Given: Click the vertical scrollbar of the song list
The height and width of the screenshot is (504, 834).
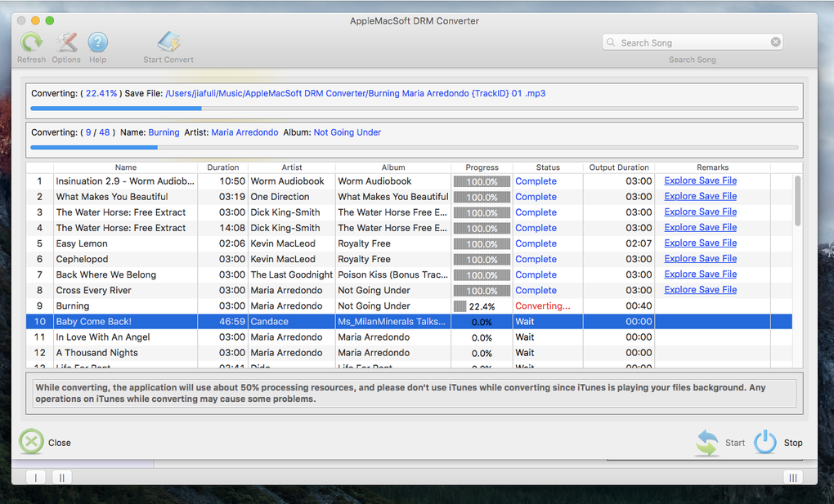Looking at the screenshot, I should click(797, 201).
